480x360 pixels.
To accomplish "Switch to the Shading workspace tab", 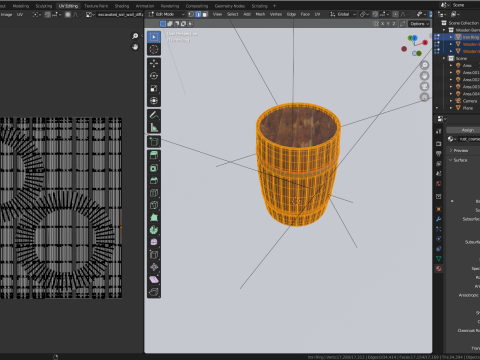I will pos(122,6).
